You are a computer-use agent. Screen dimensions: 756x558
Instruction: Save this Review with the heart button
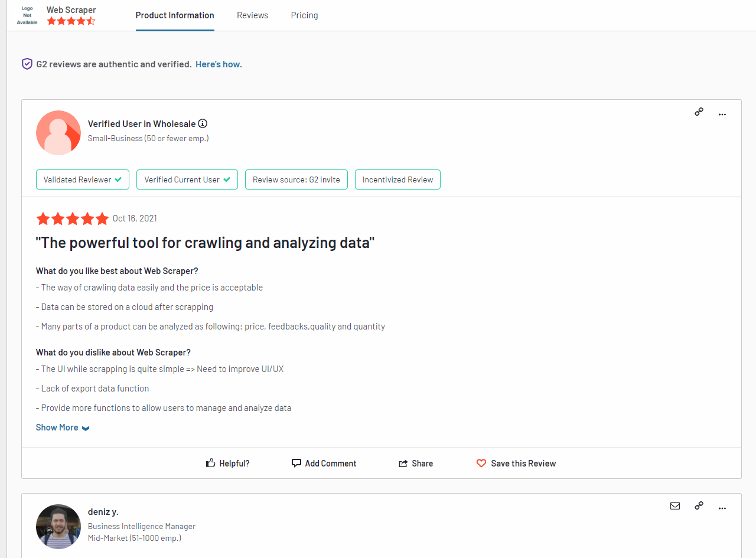(516, 464)
